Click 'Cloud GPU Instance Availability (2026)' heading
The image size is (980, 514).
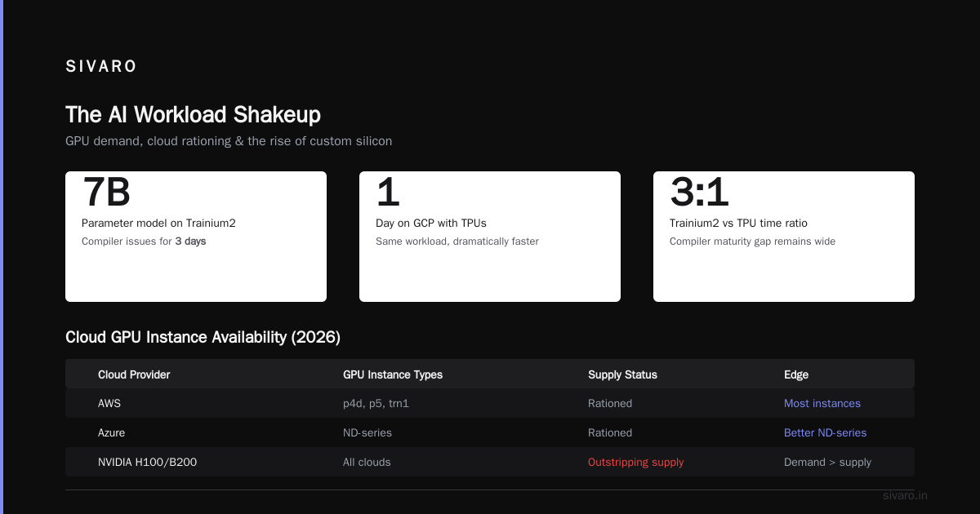point(203,337)
